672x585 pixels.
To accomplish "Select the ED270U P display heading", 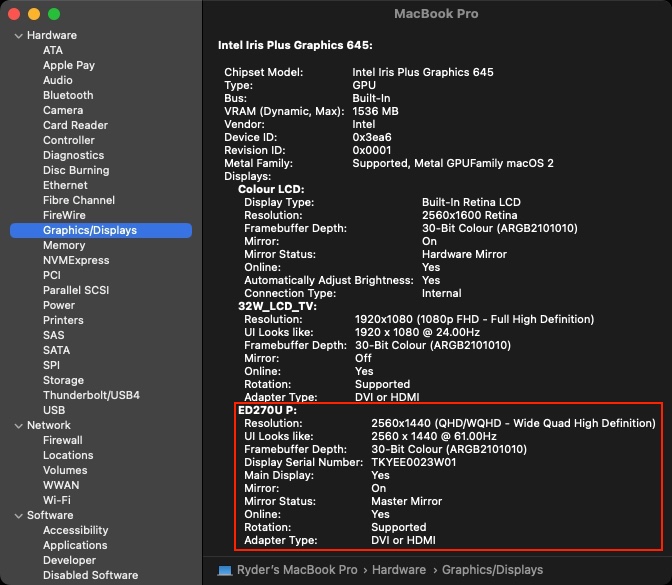I will 266,410.
